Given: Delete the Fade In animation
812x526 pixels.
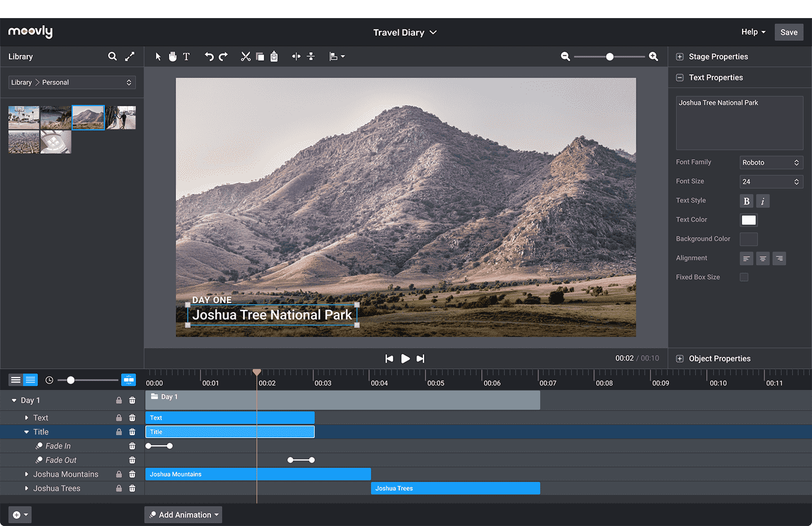Looking at the screenshot, I should point(132,446).
